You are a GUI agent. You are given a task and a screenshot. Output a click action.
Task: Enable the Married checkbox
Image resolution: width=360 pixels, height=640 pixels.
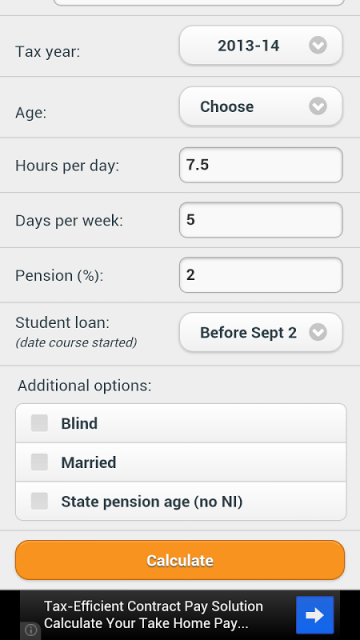pyautogui.click(x=40, y=462)
